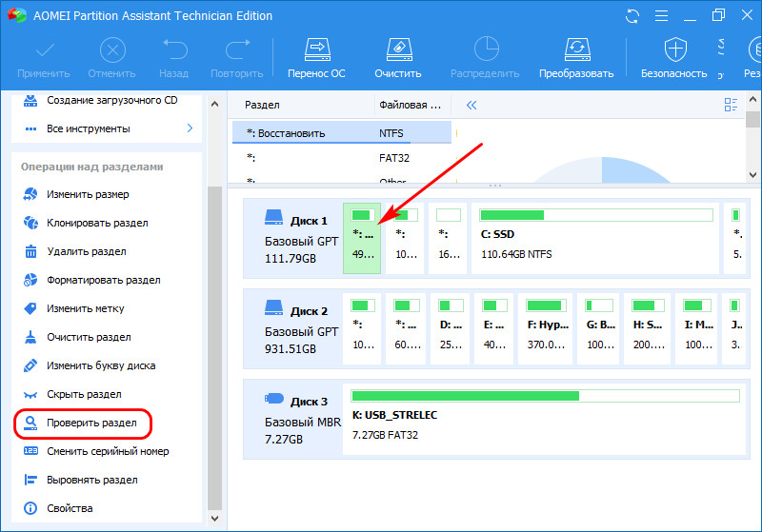Open the Преобразовать tool
Screen dimensions: 762x532
coord(576,59)
